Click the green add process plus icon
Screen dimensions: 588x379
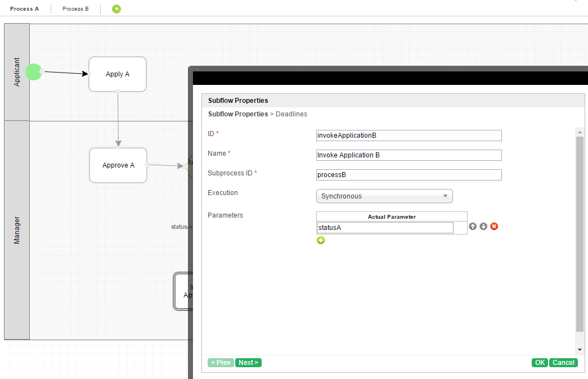click(x=116, y=9)
